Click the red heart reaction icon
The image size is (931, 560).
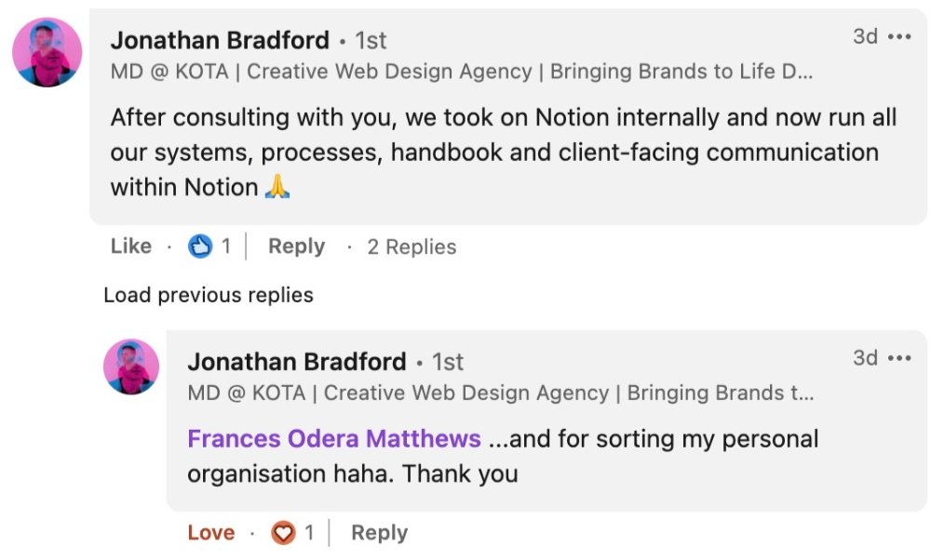point(283,533)
